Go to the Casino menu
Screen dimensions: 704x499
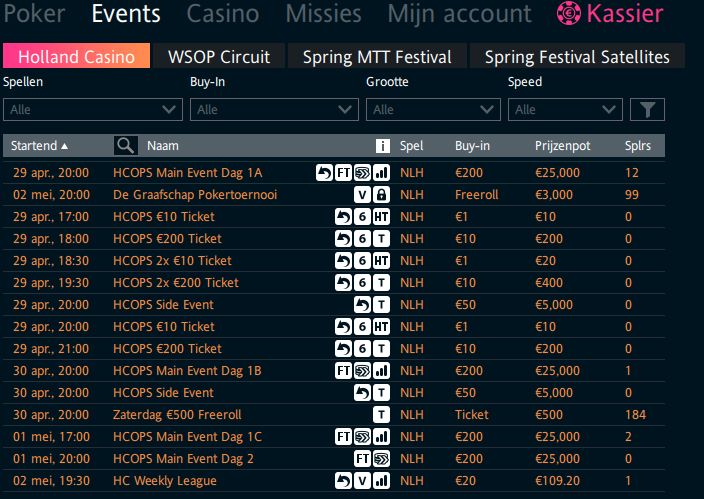[223, 13]
